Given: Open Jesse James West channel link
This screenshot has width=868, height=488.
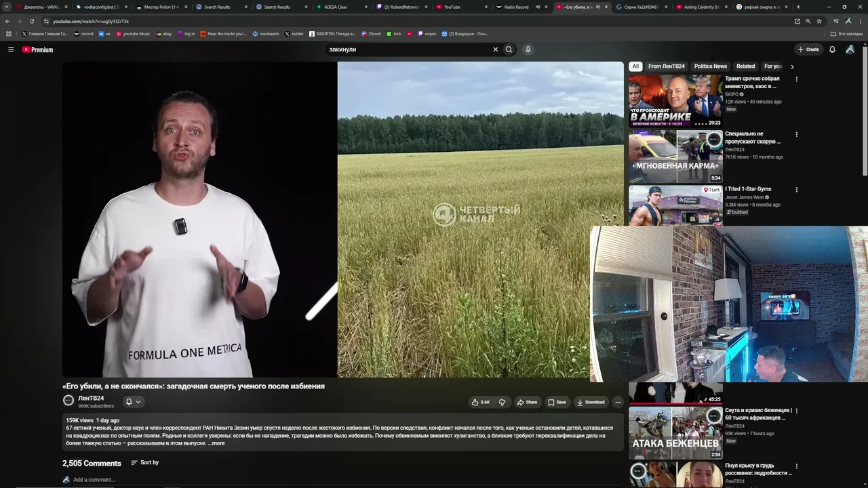Looking at the screenshot, I should click(x=745, y=197).
